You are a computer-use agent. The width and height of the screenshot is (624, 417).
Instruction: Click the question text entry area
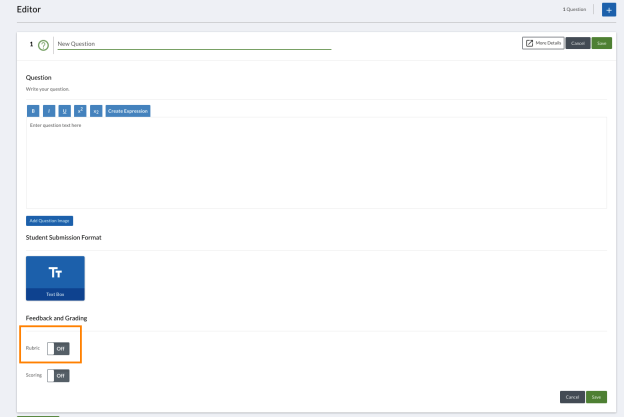point(316,163)
